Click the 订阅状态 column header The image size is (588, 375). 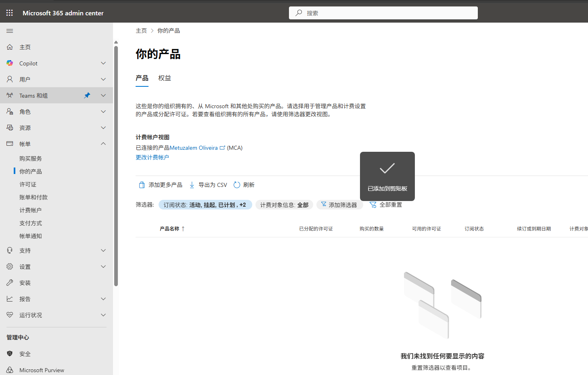(474, 229)
